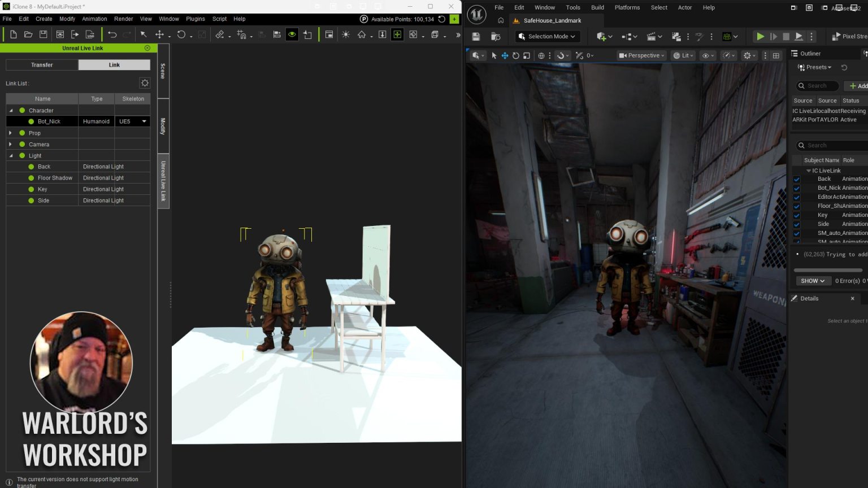Click Unreal viewport scale tool icon
Image resolution: width=868 pixels, height=488 pixels.
(x=527, y=55)
